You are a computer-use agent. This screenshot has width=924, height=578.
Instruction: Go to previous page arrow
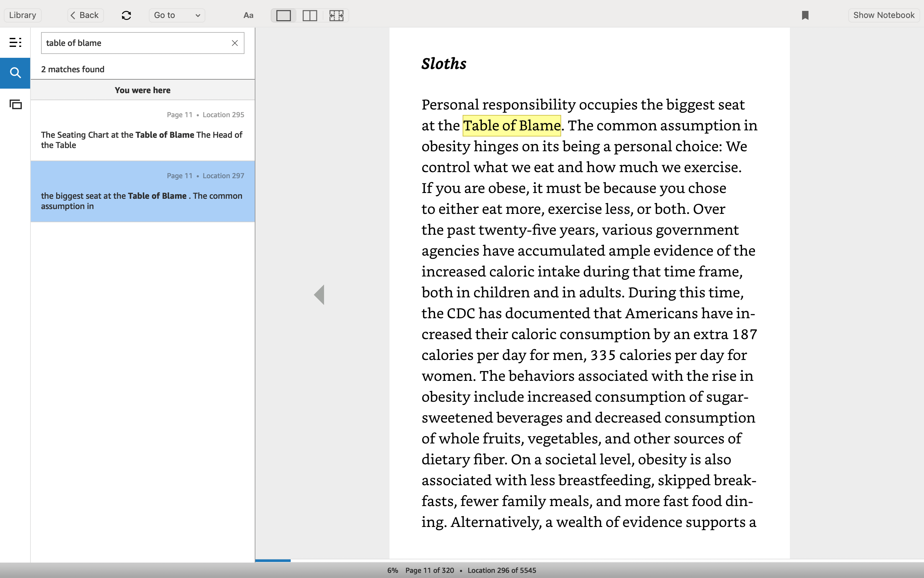pos(319,294)
